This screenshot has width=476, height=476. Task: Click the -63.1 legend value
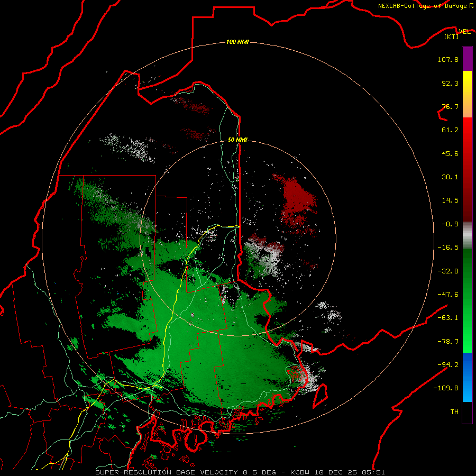[x=448, y=318]
